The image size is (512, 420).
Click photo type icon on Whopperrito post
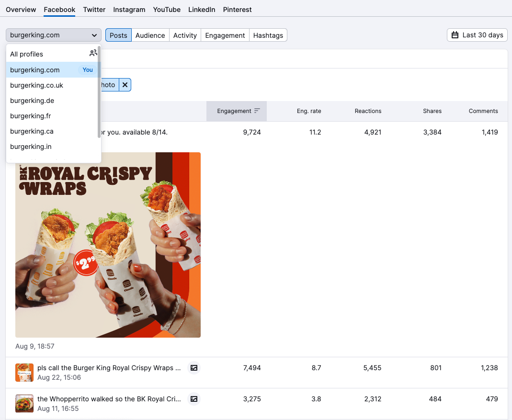[x=193, y=399]
